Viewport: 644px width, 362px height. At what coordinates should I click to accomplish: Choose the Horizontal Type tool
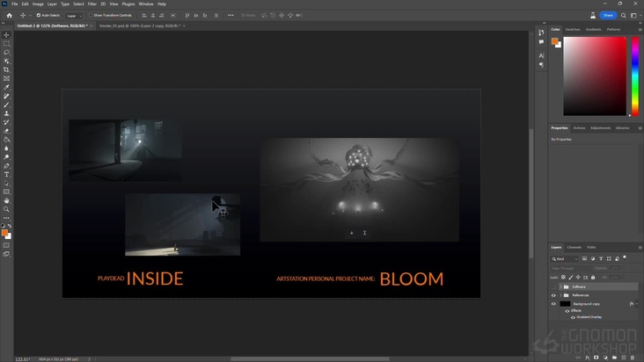[x=6, y=174]
